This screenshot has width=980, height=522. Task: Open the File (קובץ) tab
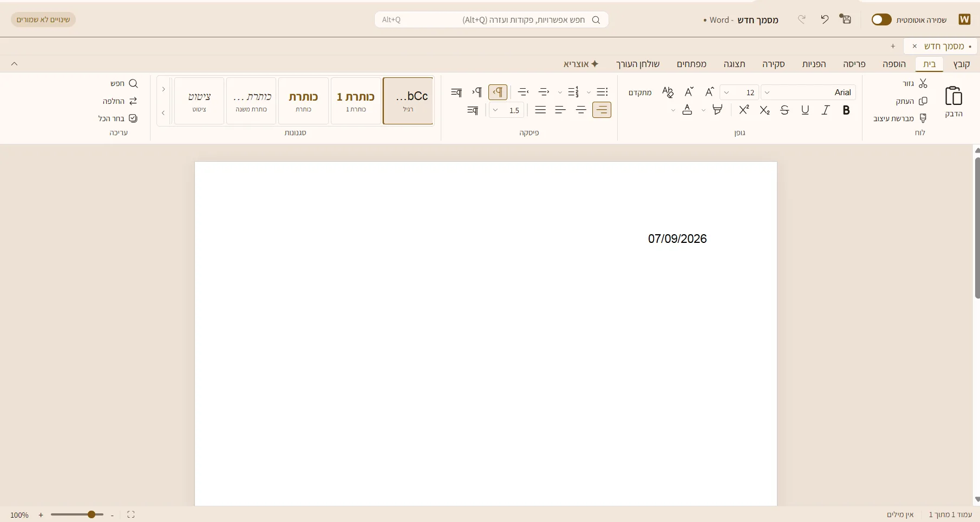tap(962, 64)
